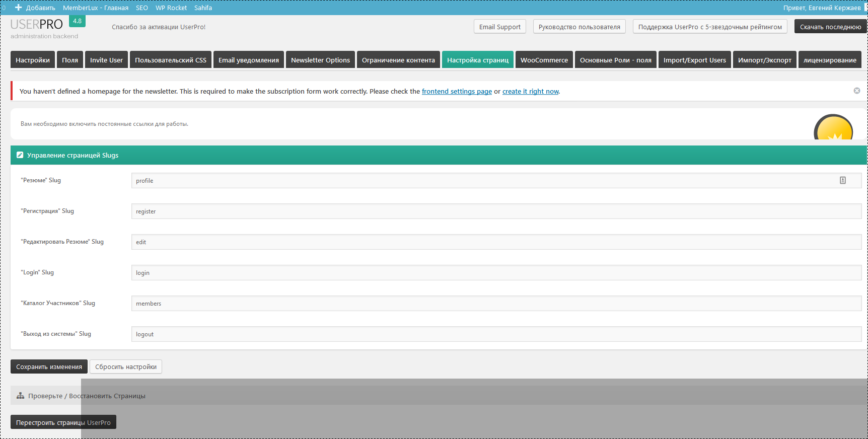
Task: Switch to the WooCommerce tab
Action: click(x=544, y=59)
